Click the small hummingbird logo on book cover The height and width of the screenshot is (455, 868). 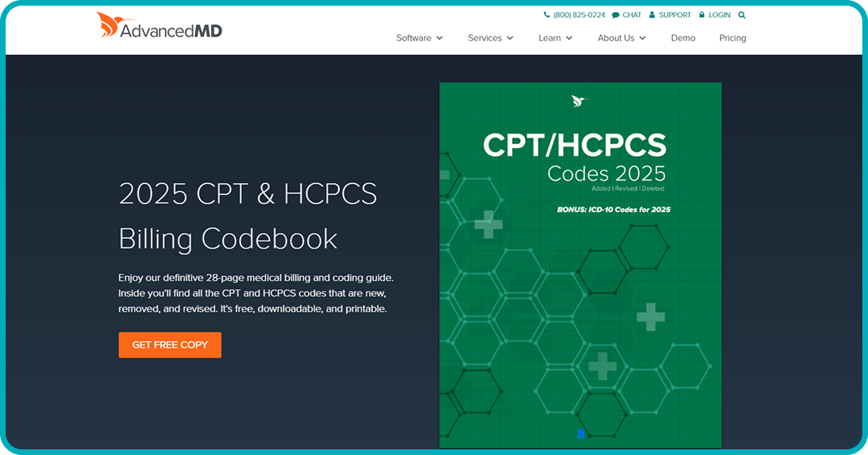click(x=579, y=101)
